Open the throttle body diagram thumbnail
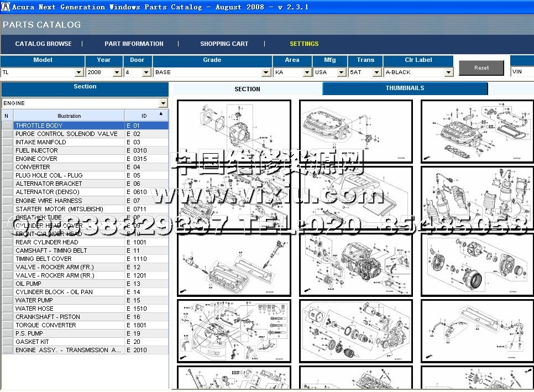The width and height of the screenshot is (534, 392). pos(234,131)
